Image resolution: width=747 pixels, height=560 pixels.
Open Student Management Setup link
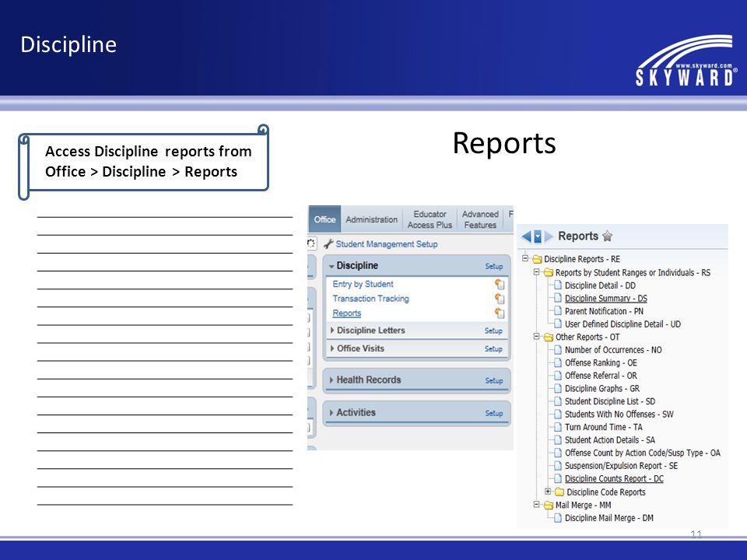387,243
